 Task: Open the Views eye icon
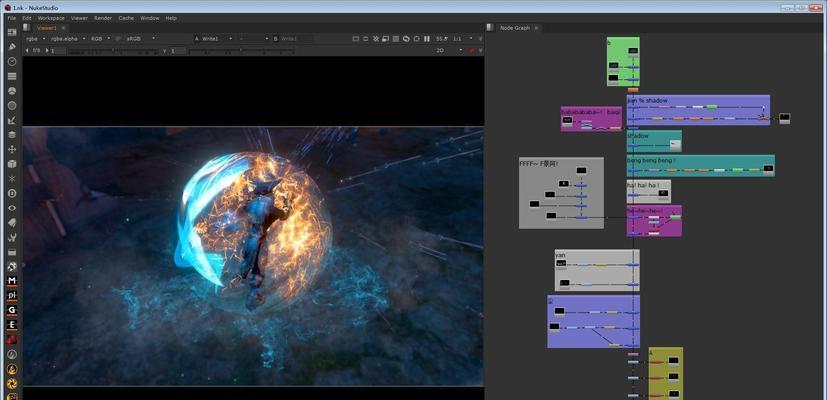(x=12, y=208)
